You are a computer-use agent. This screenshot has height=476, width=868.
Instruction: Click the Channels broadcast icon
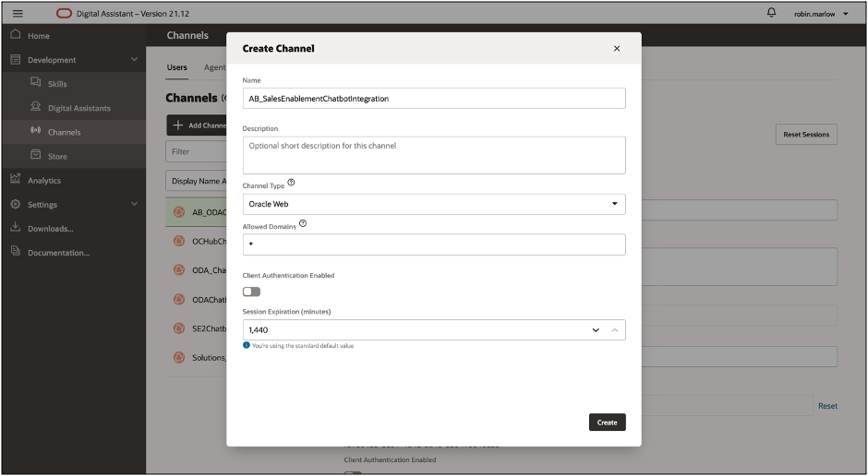click(x=35, y=130)
